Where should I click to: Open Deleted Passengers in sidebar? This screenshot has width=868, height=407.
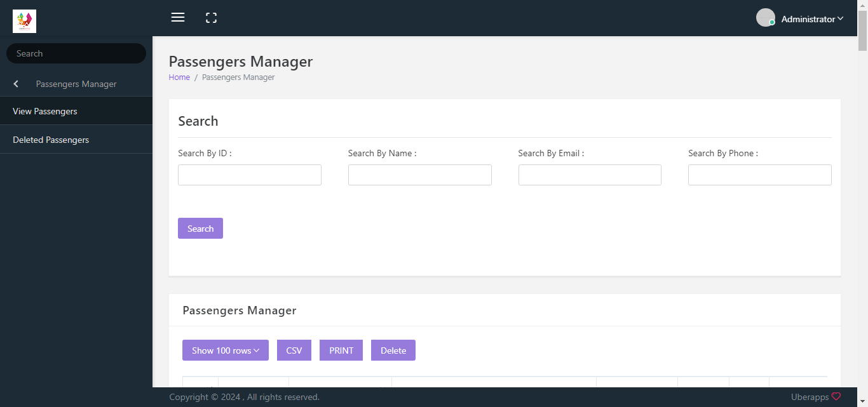pyautogui.click(x=76, y=140)
